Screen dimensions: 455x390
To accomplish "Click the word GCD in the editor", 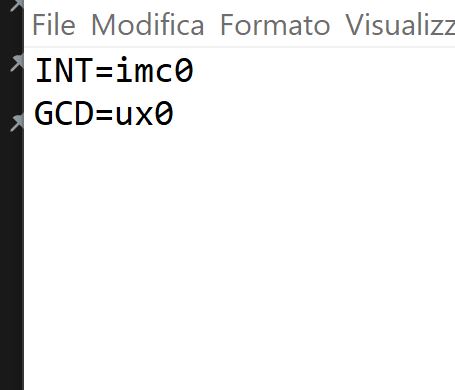I will pyautogui.click(x=64, y=114).
